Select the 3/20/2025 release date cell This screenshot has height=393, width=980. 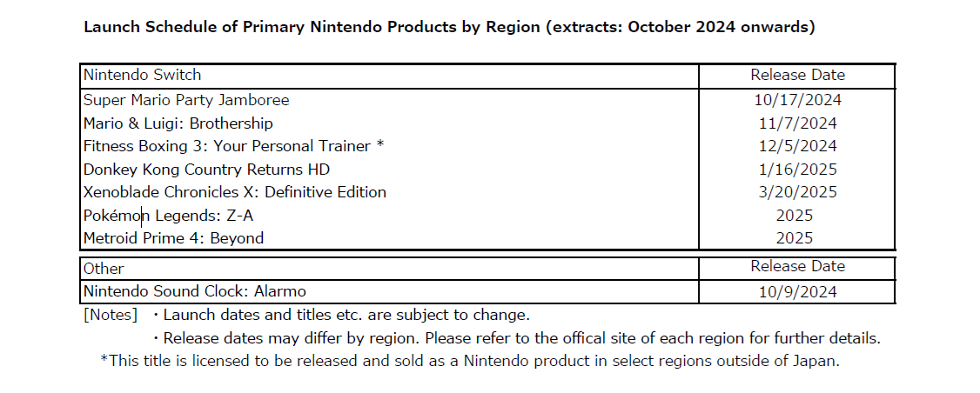pyautogui.click(x=797, y=192)
